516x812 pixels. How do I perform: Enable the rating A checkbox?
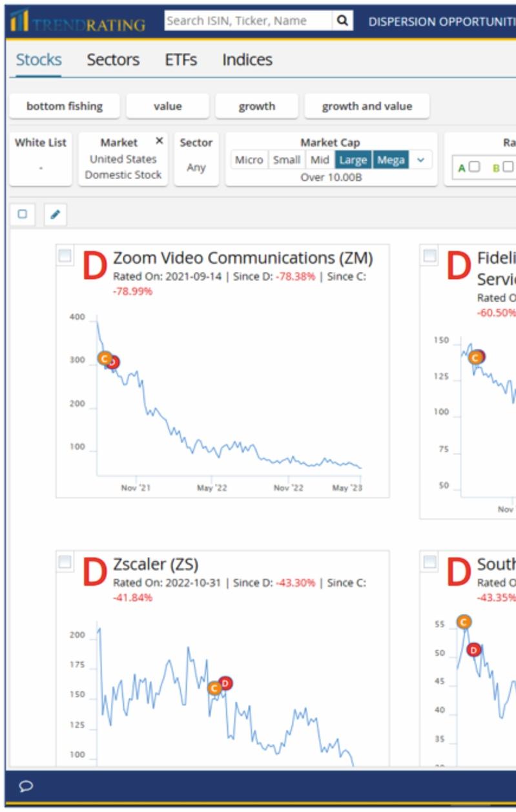(x=474, y=167)
